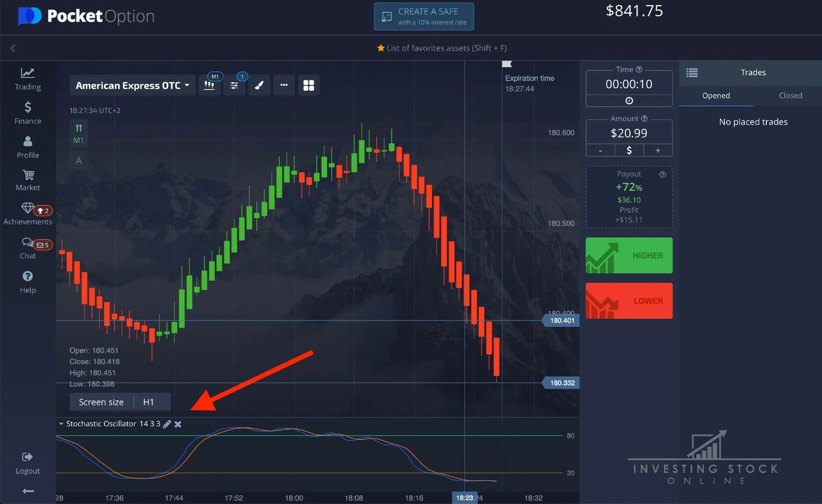Click the +72% payout value

tap(629, 187)
